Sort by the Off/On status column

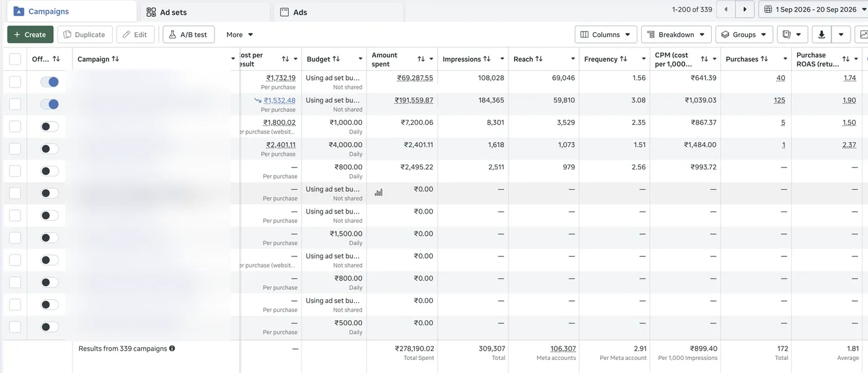click(56, 59)
